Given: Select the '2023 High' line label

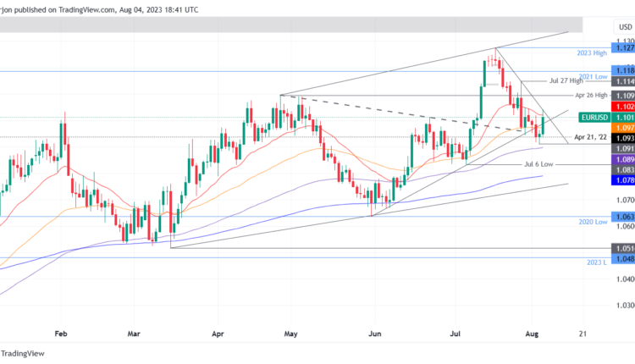Looking at the screenshot, I should click(590, 52).
